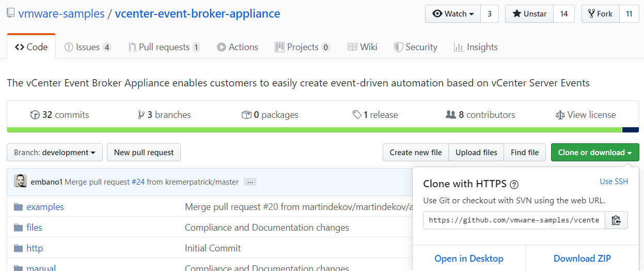
Task: Expand the hidden commit message ellipsis
Action: tap(250, 182)
